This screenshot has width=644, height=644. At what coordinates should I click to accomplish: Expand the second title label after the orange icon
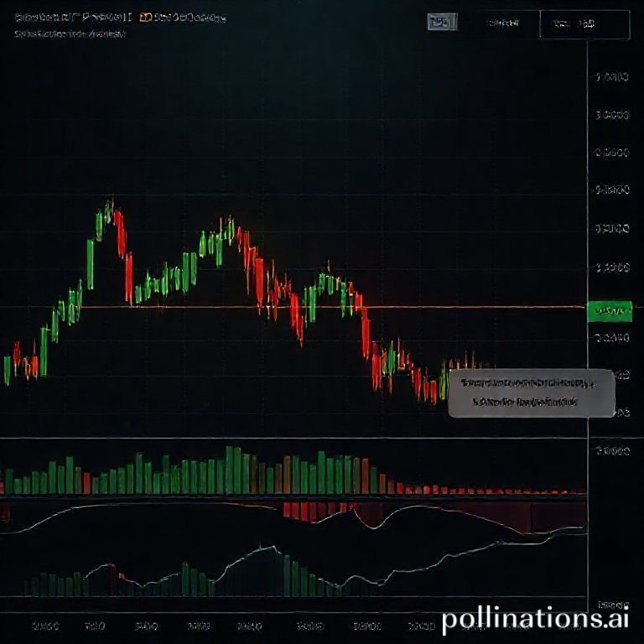click(x=190, y=17)
